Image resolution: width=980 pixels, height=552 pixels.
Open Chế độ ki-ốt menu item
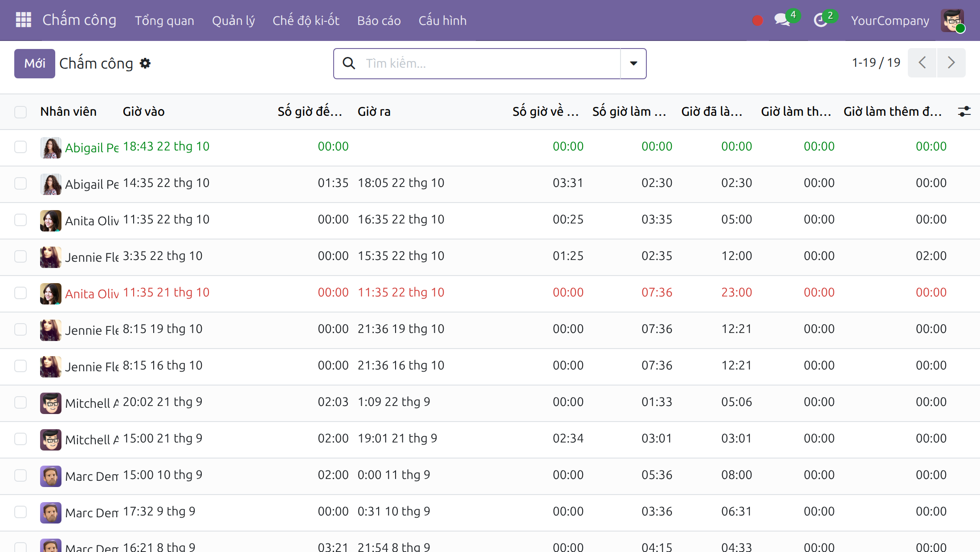pyautogui.click(x=306, y=20)
